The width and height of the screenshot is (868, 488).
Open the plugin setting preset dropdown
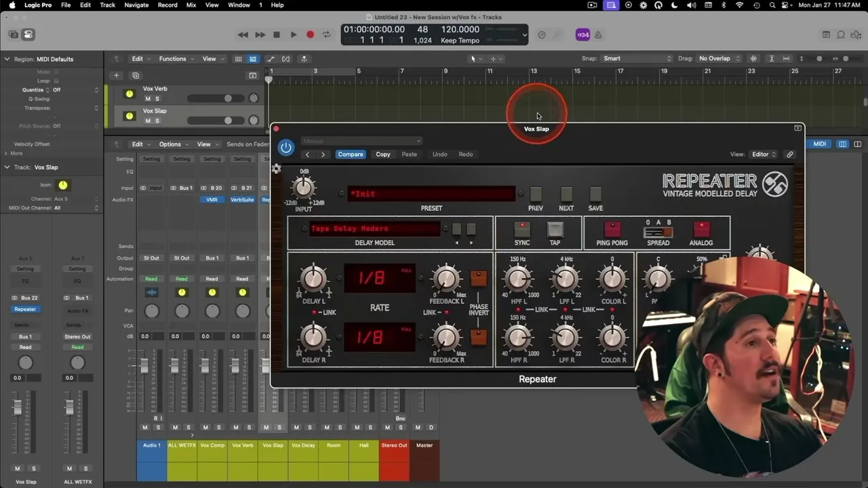[361, 141]
